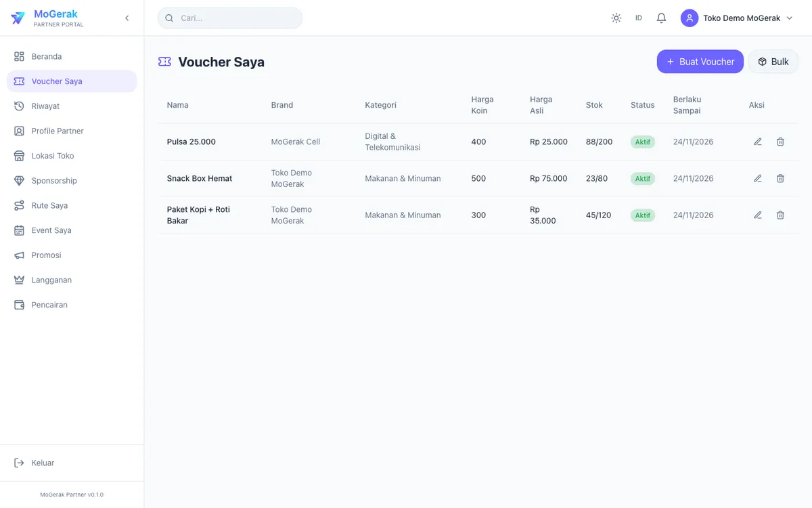Click the MoGerak Cell brand cell
Image resolution: width=812 pixels, height=508 pixels.
pos(296,142)
